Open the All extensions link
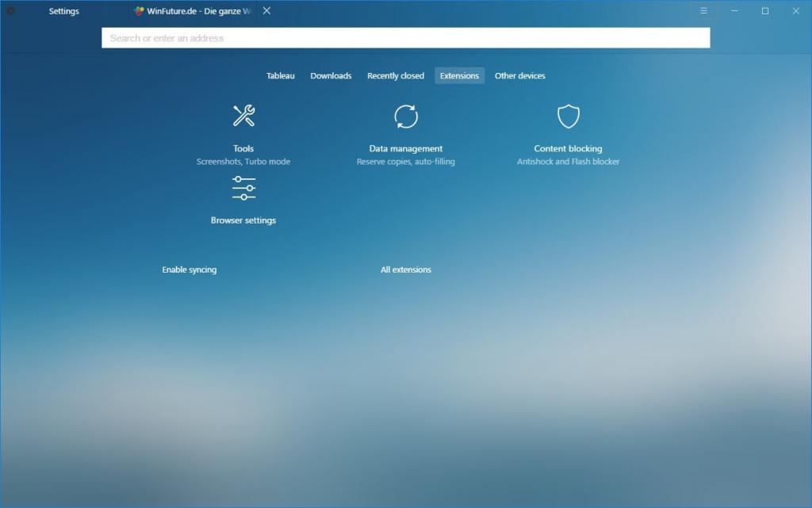Image resolution: width=812 pixels, height=508 pixels. [406, 269]
